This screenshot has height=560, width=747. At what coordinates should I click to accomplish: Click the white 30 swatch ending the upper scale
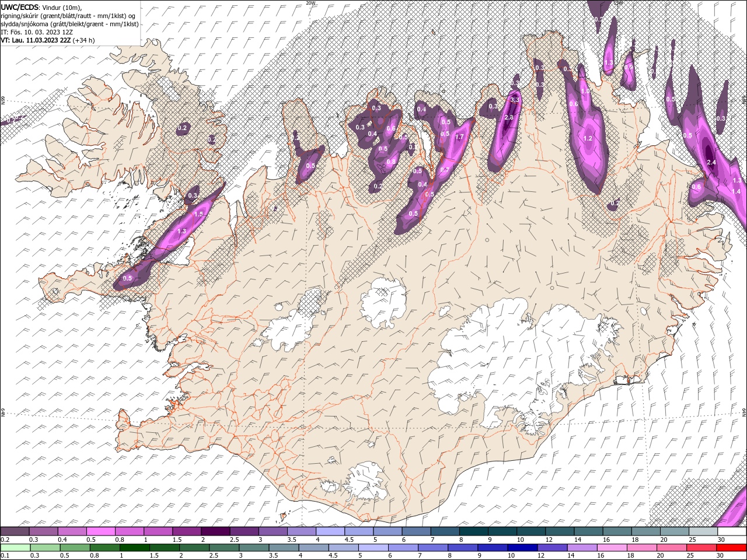pos(732,531)
